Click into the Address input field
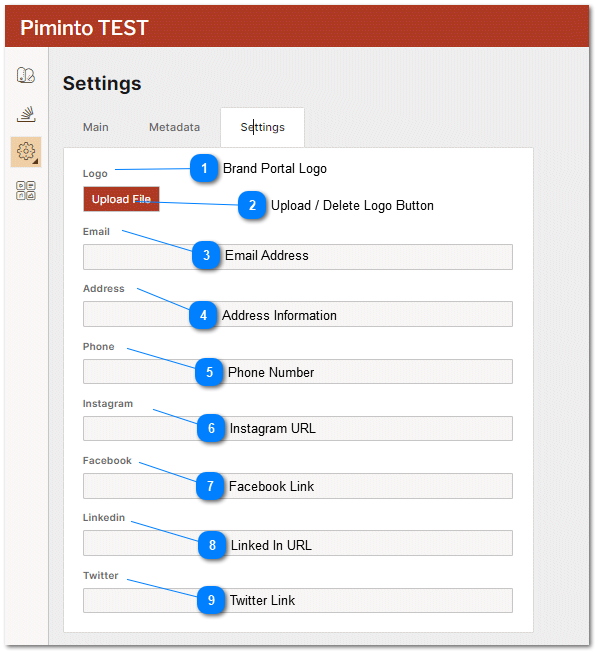The height and width of the screenshot is (654, 598). pyautogui.click(x=298, y=314)
